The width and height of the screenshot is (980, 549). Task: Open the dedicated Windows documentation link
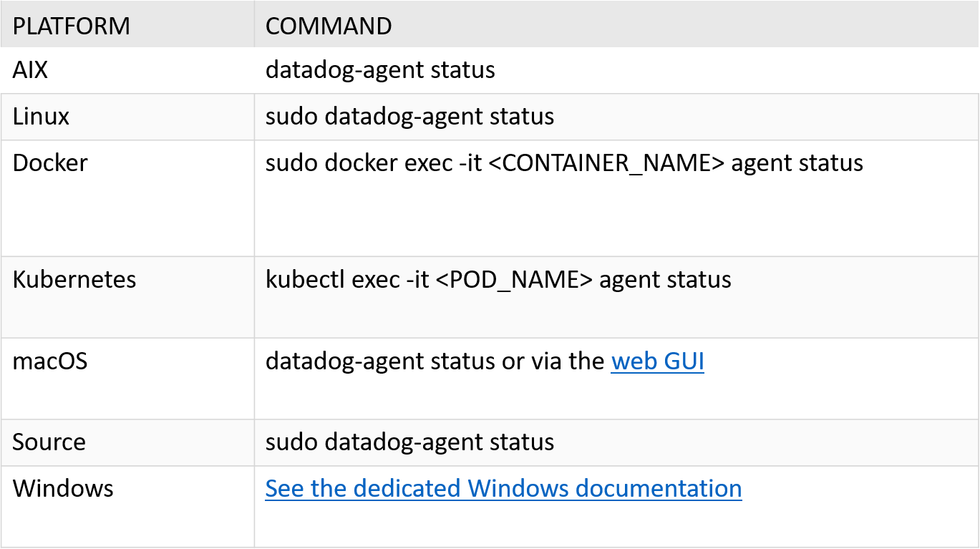tap(503, 488)
